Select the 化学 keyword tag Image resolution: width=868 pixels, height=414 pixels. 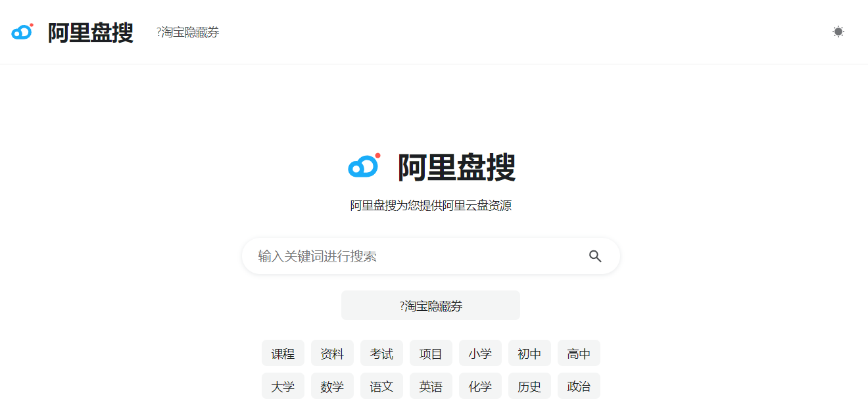(x=480, y=386)
